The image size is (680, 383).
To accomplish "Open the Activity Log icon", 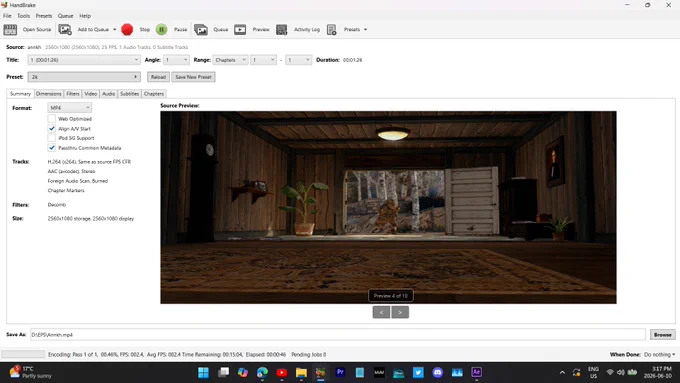I will coord(281,29).
